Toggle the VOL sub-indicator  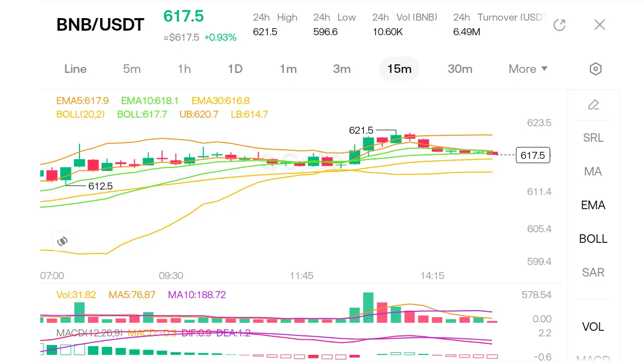(593, 327)
